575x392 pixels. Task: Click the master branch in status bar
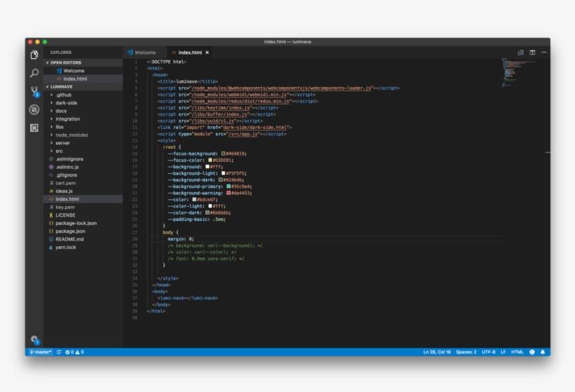pyautogui.click(x=41, y=352)
